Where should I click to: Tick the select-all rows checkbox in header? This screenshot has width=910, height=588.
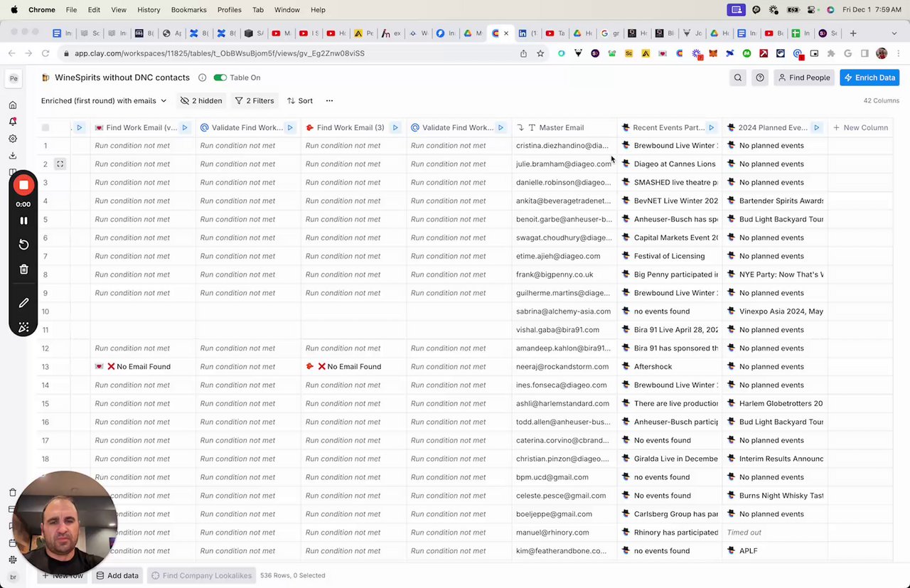(x=45, y=127)
